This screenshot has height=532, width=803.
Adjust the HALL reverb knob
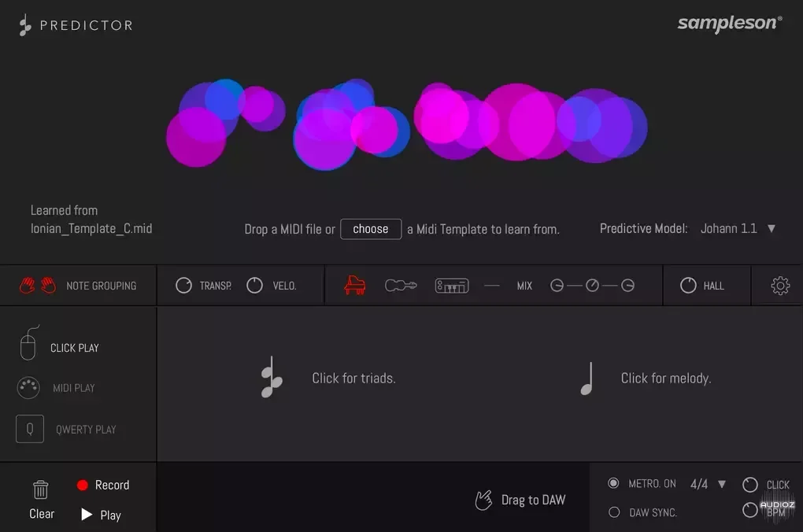click(688, 285)
